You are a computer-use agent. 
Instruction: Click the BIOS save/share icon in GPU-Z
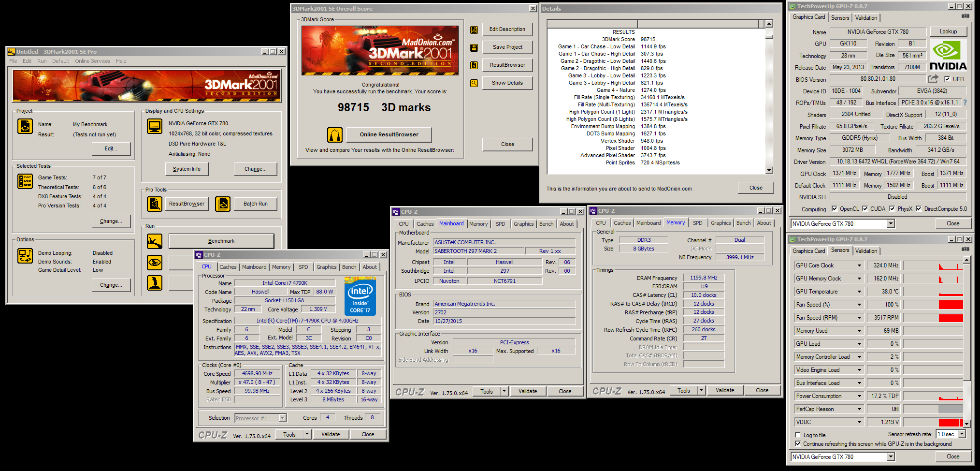933,78
